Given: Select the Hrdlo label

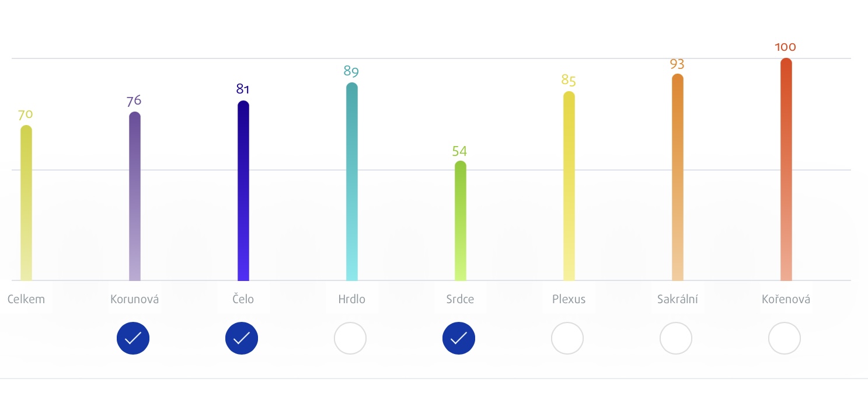Looking at the screenshot, I should (352, 299).
